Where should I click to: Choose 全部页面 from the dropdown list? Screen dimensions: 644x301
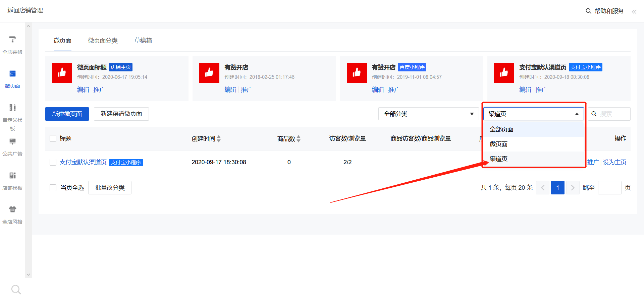coord(533,129)
